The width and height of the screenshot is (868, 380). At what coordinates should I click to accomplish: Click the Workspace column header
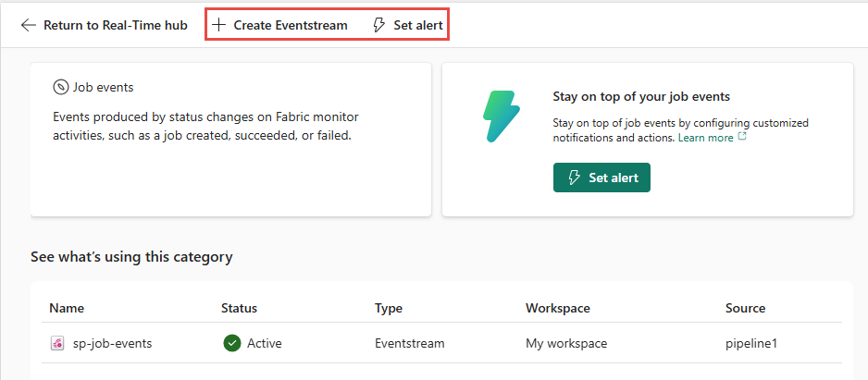557,308
